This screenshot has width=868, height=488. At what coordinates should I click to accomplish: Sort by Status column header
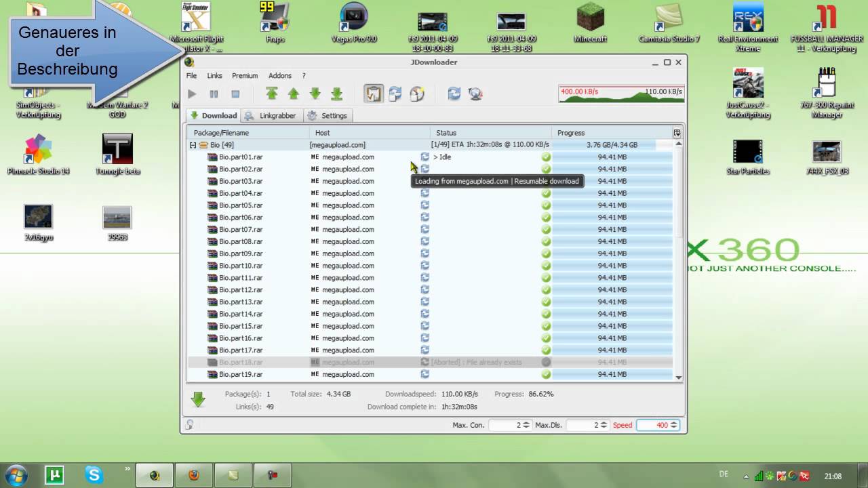pos(491,133)
